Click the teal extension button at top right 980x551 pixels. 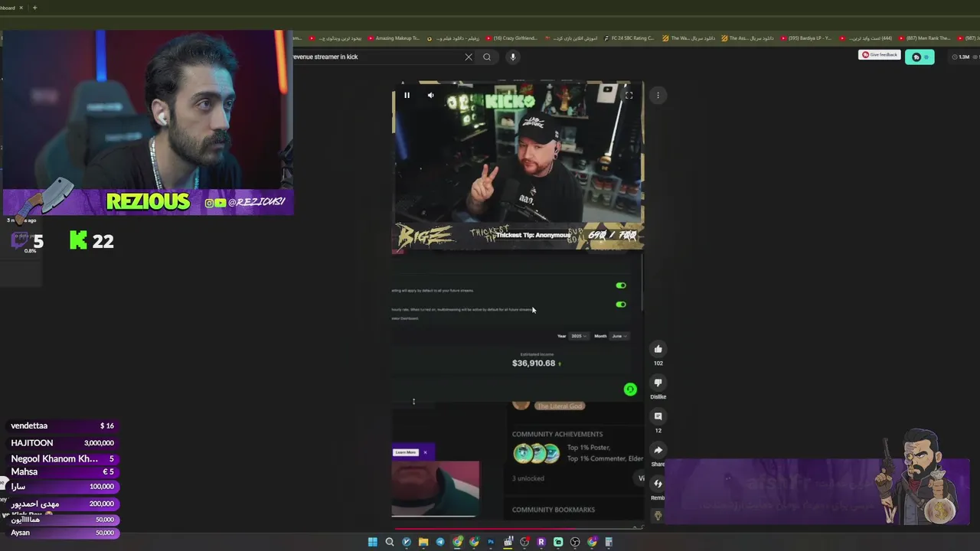[920, 57]
